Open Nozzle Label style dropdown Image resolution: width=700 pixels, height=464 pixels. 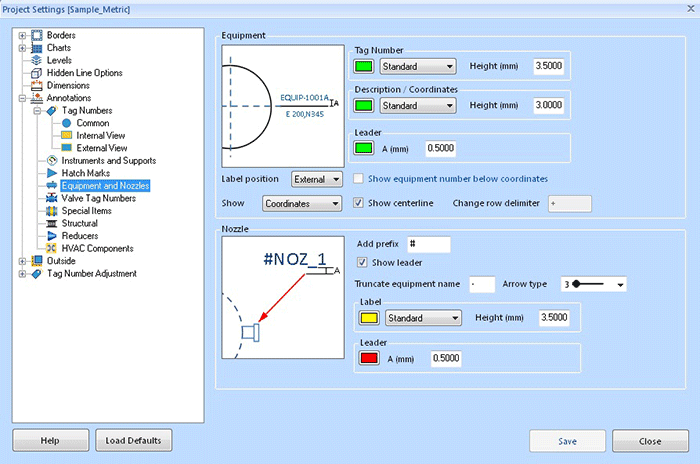point(423,318)
